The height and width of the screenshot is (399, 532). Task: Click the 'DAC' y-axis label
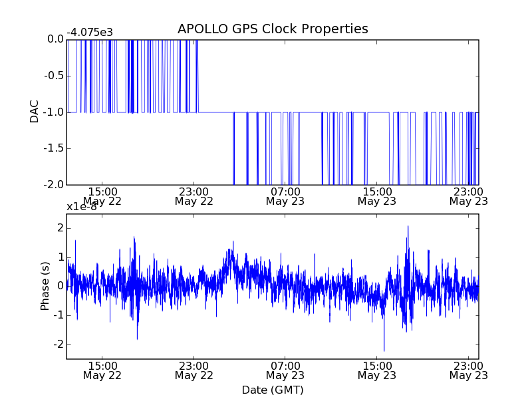point(35,112)
